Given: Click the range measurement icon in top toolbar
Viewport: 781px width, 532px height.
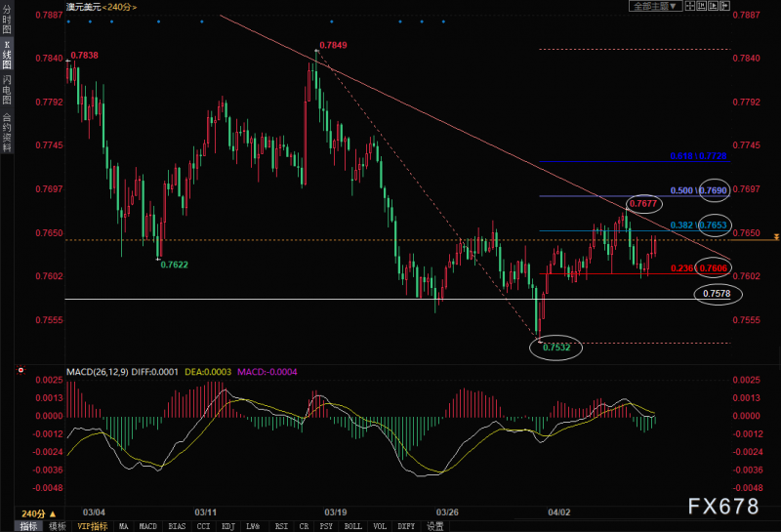Looking at the screenshot, I should click(702, 6).
